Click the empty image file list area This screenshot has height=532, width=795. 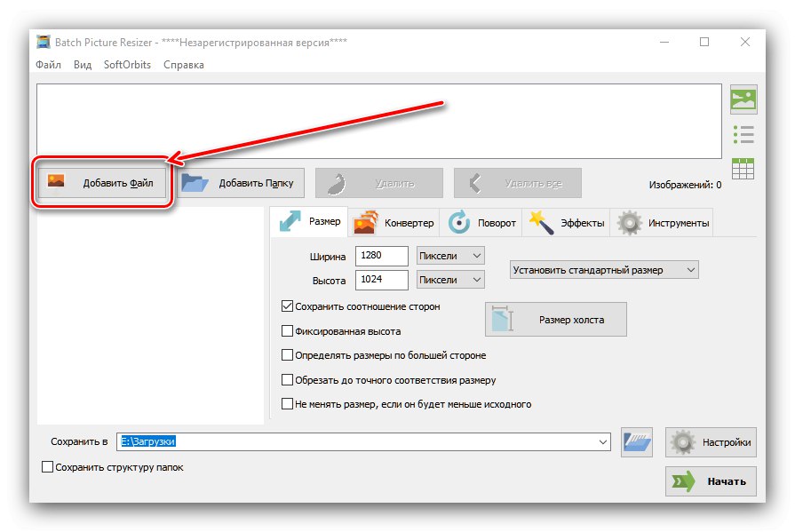click(378, 121)
